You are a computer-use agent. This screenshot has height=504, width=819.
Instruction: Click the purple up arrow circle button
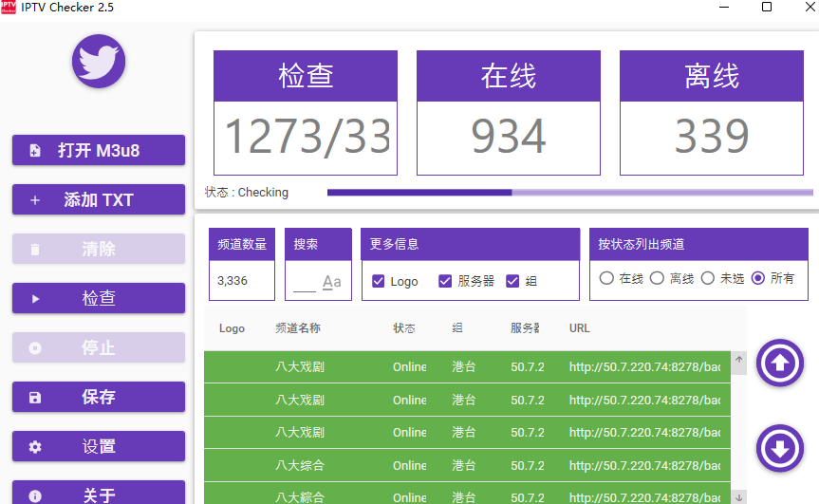pos(779,363)
